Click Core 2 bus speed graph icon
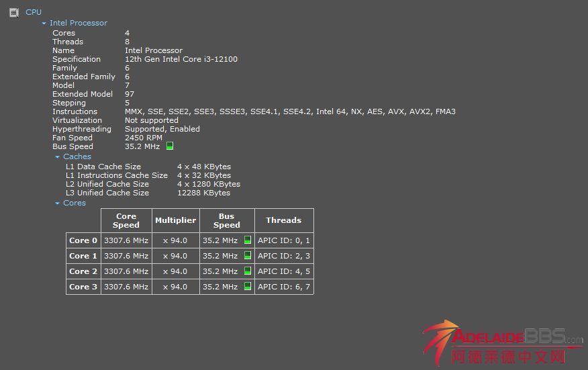 (x=248, y=271)
